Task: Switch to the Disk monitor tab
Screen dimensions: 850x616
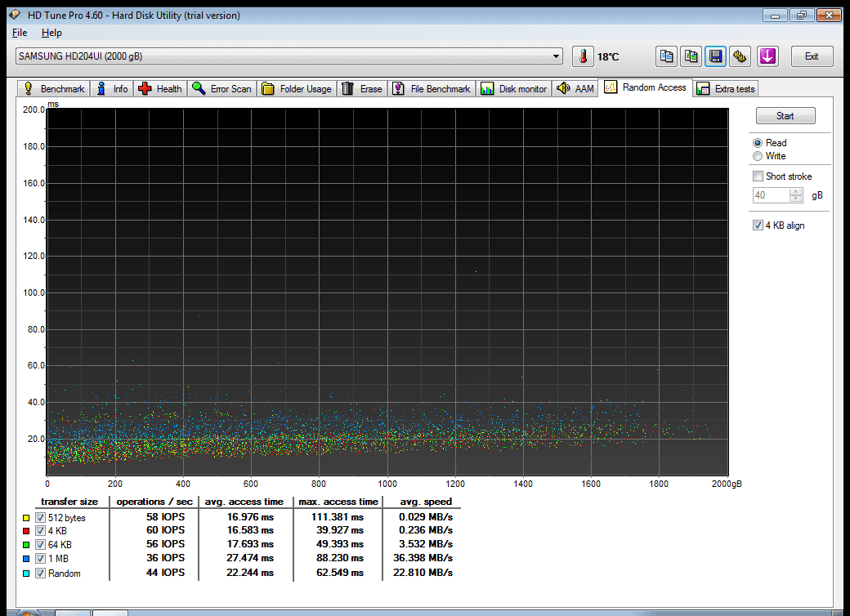Action: [514, 89]
